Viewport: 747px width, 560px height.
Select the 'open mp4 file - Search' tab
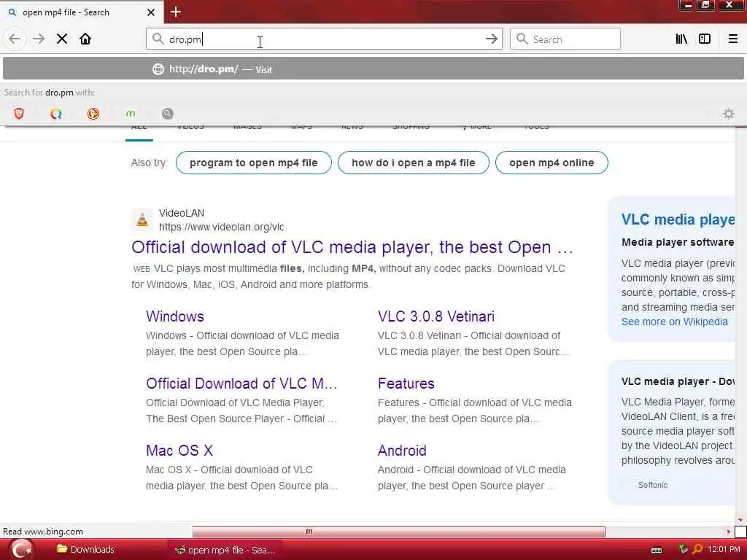click(82, 12)
